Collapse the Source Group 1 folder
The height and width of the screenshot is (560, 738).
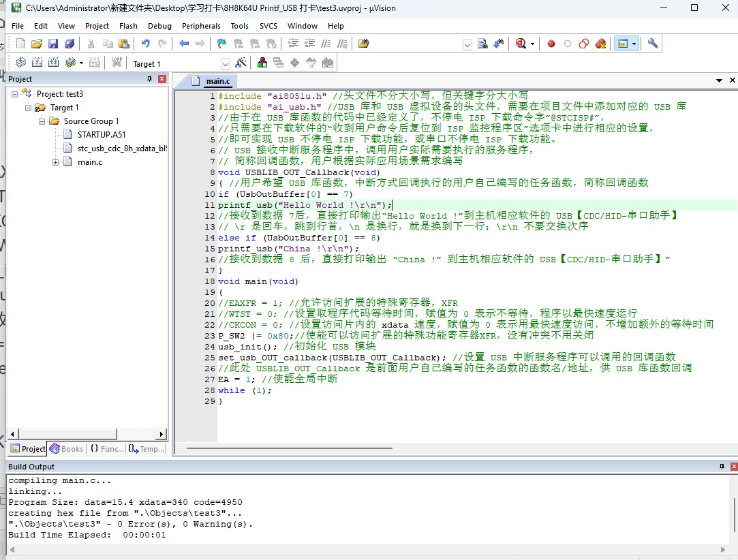click(x=42, y=121)
